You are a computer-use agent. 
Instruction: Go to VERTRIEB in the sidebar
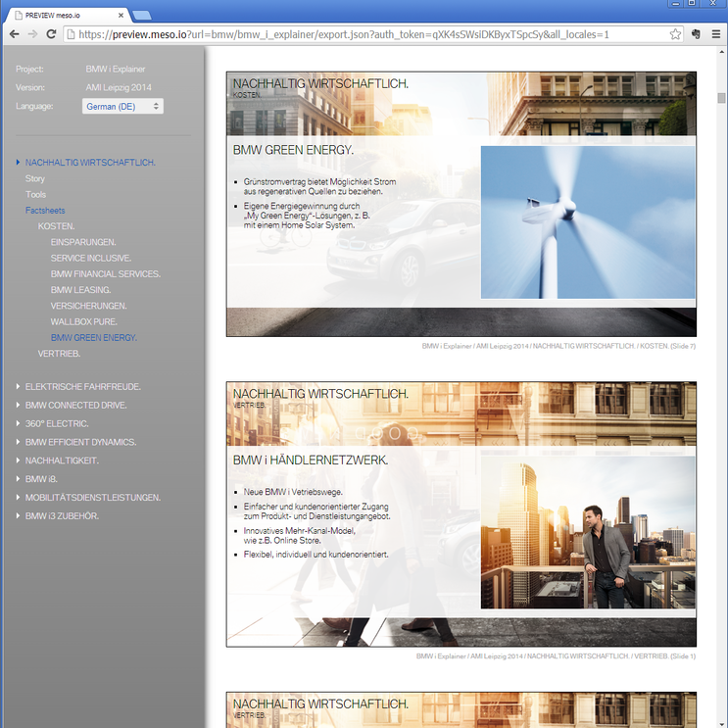click(x=59, y=353)
